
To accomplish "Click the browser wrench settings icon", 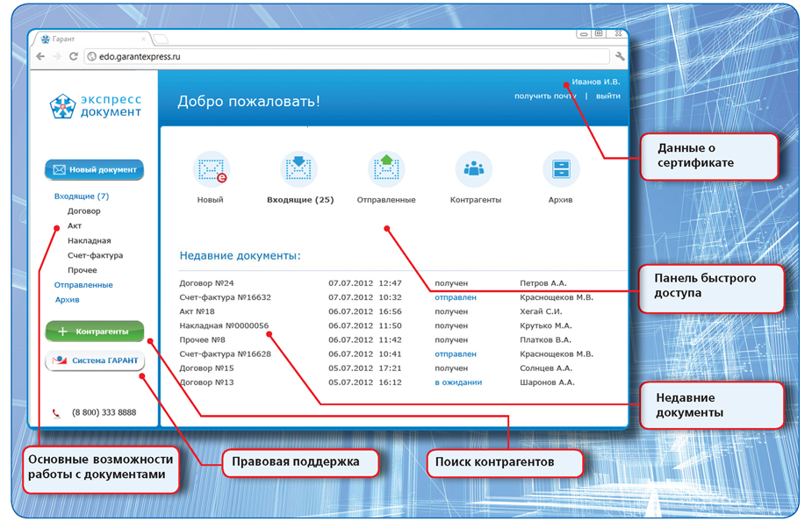I will pyautogui.click(x=621, y=57).
